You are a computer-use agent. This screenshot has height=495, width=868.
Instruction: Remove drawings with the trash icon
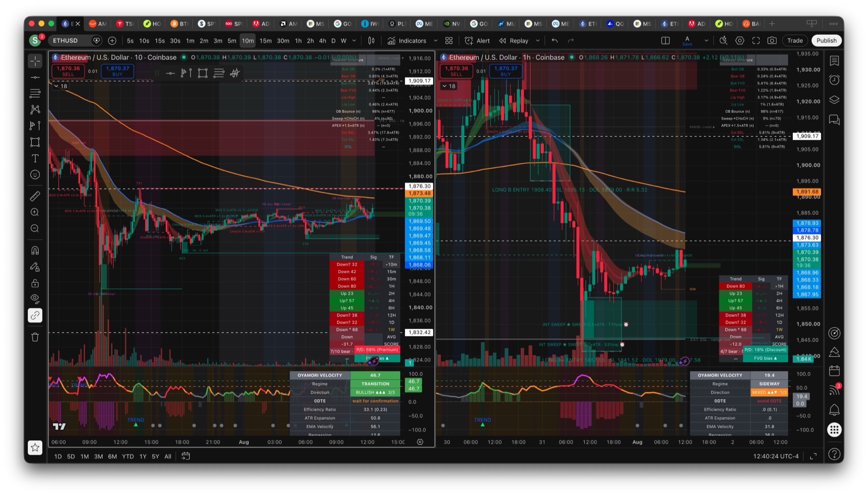pos(35,337)
